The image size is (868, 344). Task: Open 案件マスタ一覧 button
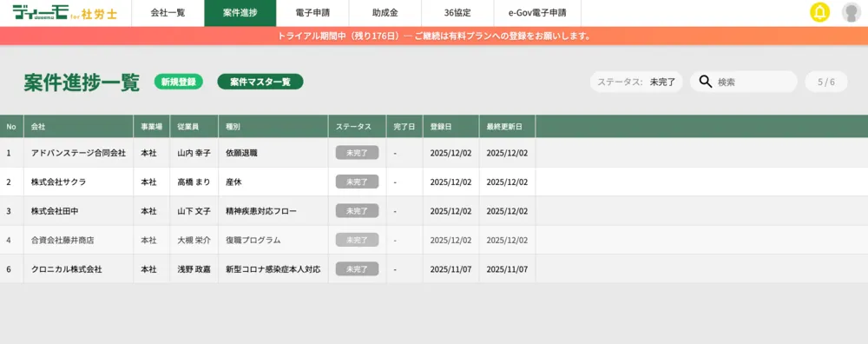[x=260, y=82]
